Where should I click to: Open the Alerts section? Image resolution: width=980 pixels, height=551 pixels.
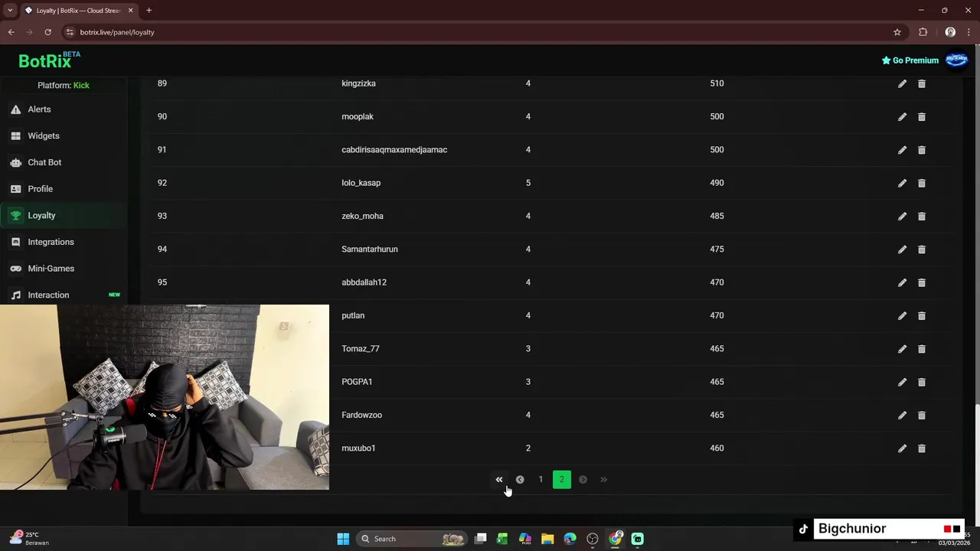[64, 109]
